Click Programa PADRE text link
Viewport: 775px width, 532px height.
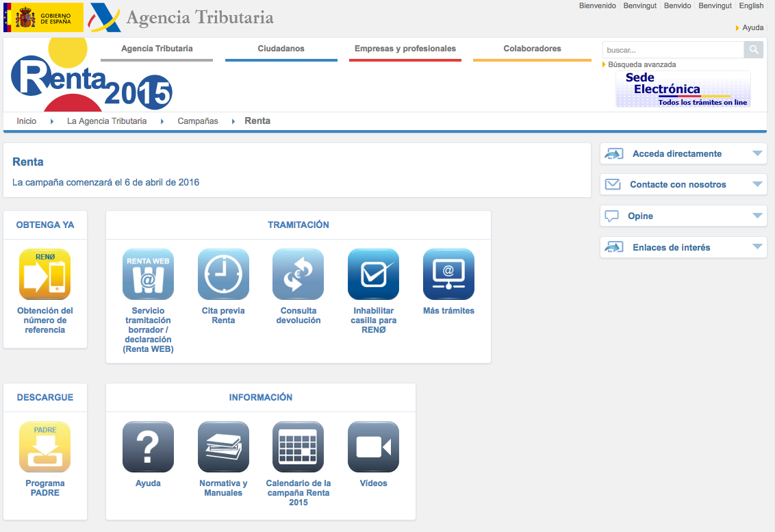pyautogui.click(x=45, y=488)
